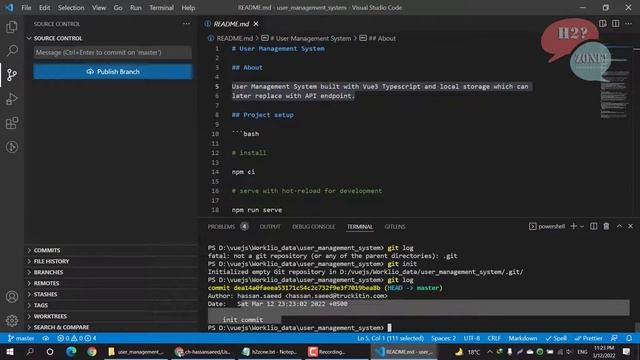Switch to the DEBUG CONSOLE tab
The image size is (640, 360).
click(x=313, y=227)
